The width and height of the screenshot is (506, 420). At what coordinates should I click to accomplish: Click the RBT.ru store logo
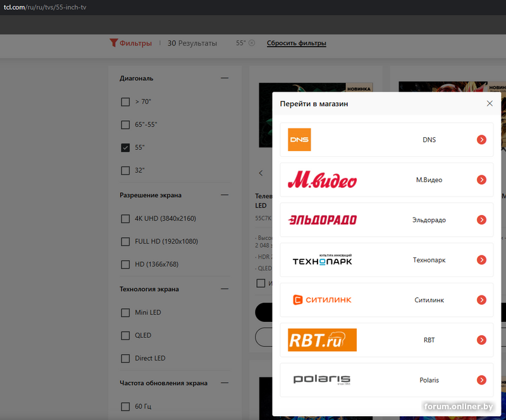click(322, 340)
